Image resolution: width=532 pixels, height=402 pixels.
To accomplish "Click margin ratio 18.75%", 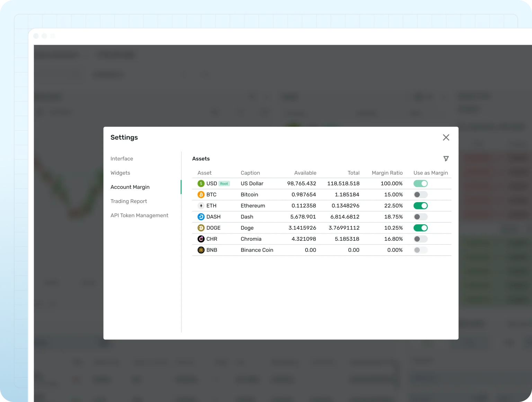I will pos(393,217).
